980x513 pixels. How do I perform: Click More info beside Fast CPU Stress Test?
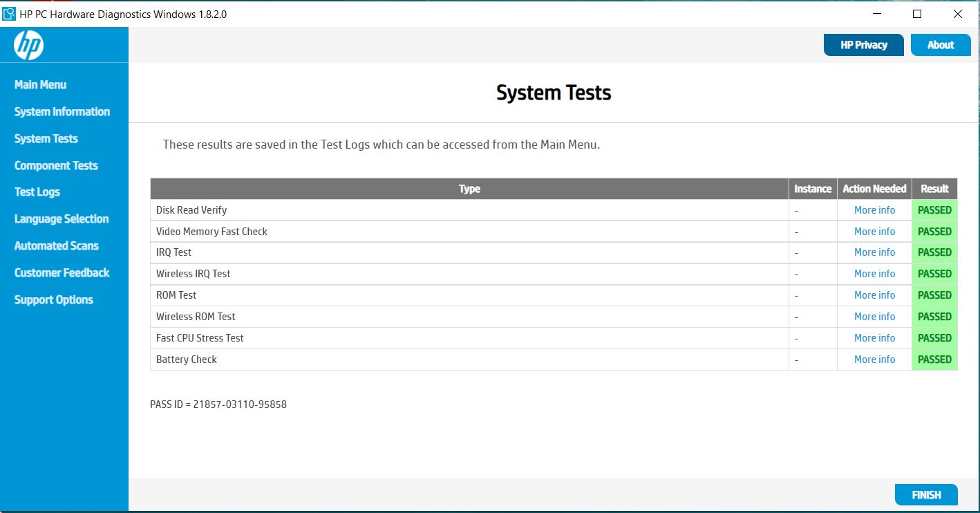tap(874, 337)
